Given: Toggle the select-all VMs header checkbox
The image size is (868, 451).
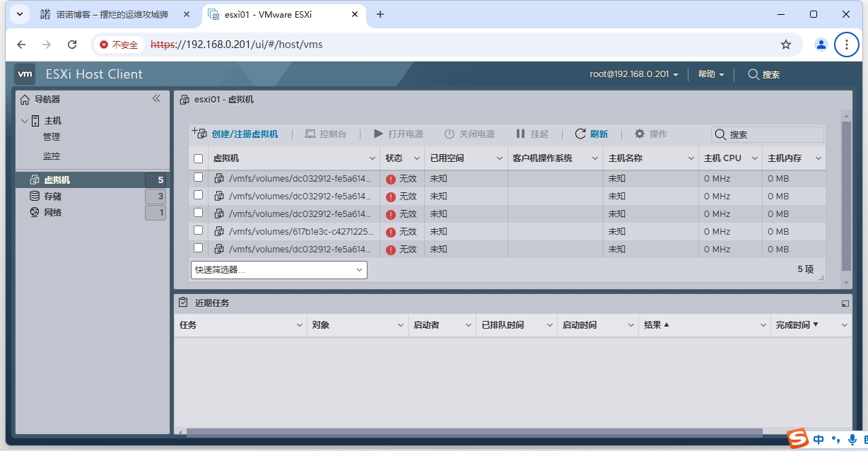Looking at the screenshot, I should click(199, 159).
